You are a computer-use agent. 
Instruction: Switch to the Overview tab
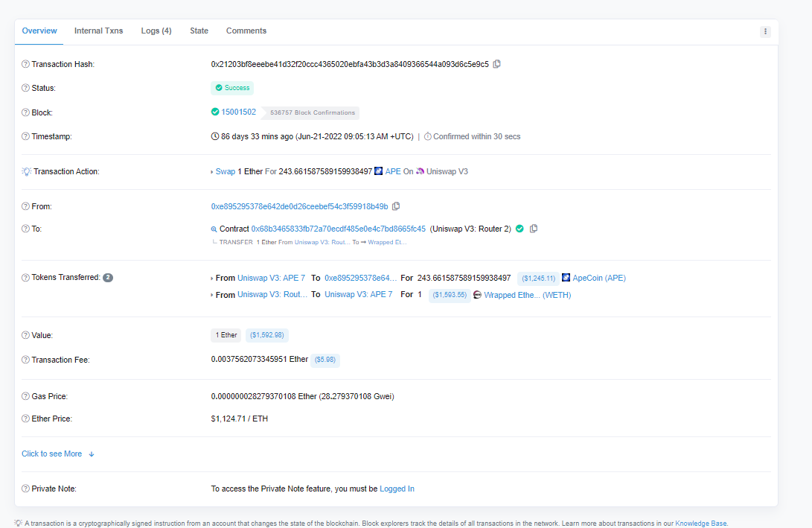[x=39, y=31]
